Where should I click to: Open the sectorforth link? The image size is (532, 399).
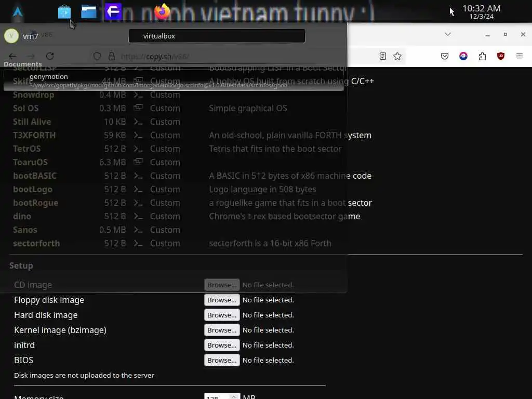click(x=36, y=244)
